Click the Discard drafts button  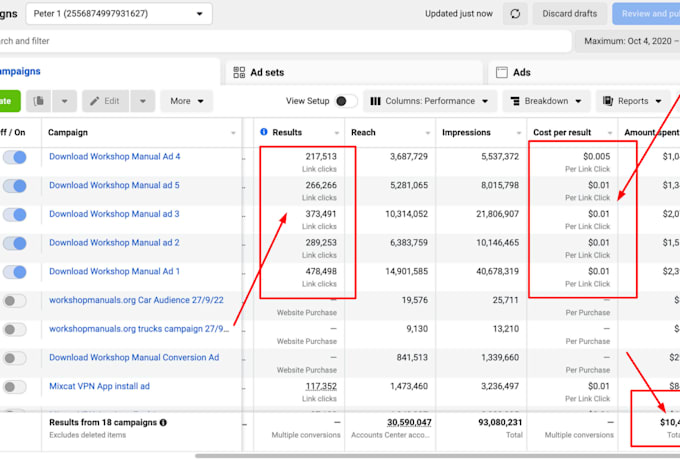569,13
